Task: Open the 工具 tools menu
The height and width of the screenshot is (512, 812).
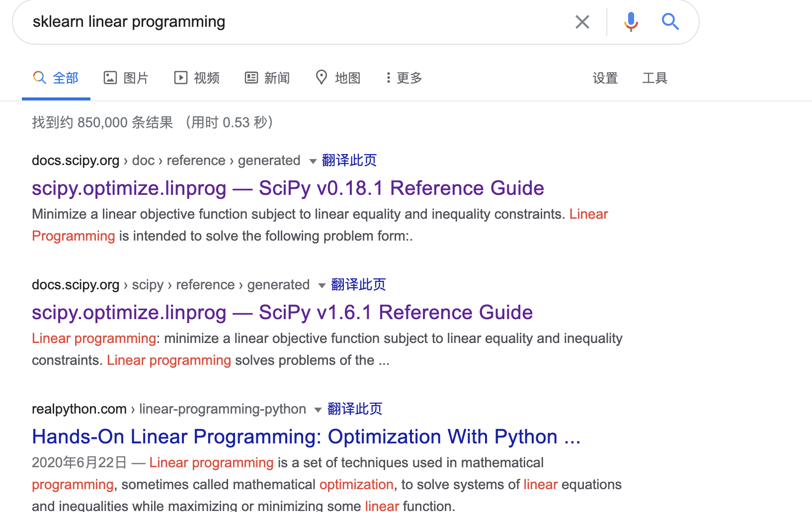Action: (655, 78)
